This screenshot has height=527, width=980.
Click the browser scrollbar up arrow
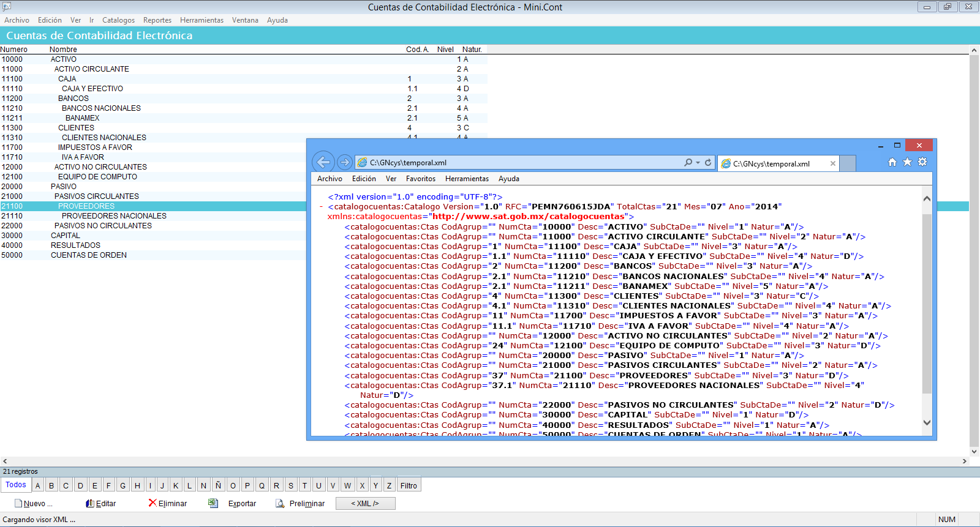pyautogui.click(x=927, y=198)
